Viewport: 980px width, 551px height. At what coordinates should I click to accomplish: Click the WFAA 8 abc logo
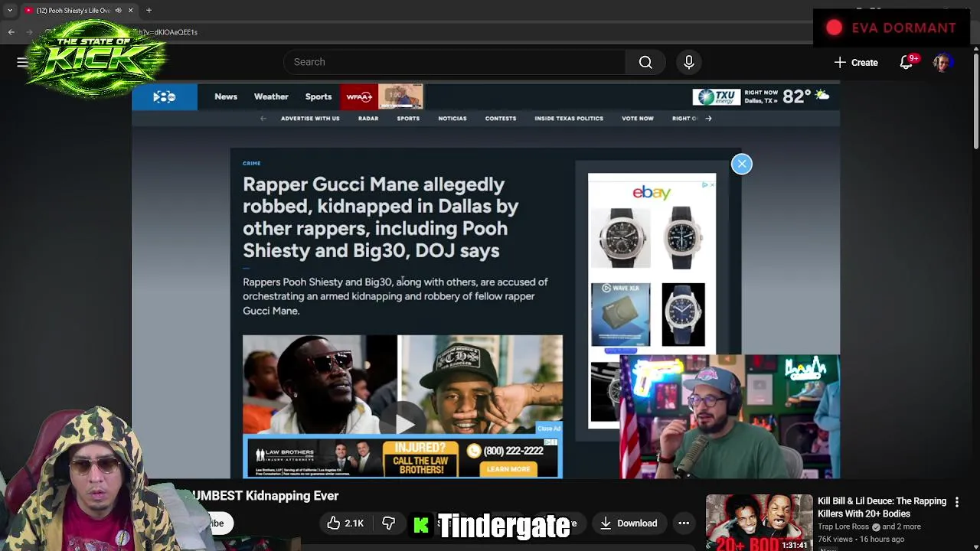[x=165, y=97]
